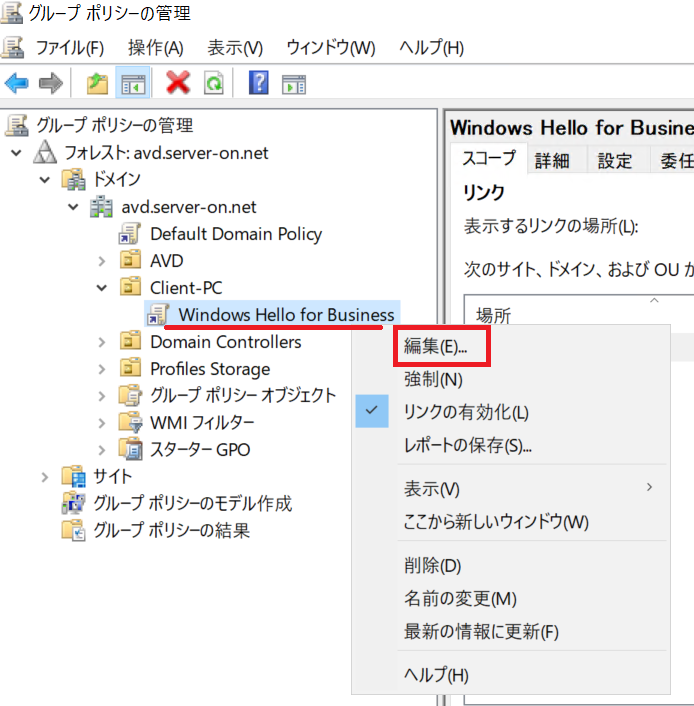Image resolution: width=694 pixels, height=706 pixels.
Task: Expand the WMI フィルター node
Action: (x=102, y=423)
